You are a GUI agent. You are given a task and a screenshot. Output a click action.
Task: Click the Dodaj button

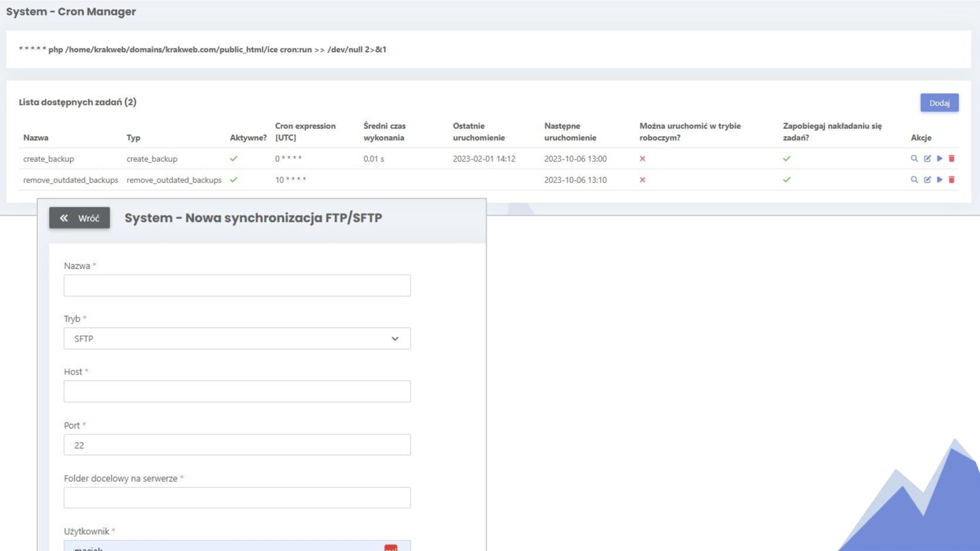pyautogui.click(x=939, y=103)
